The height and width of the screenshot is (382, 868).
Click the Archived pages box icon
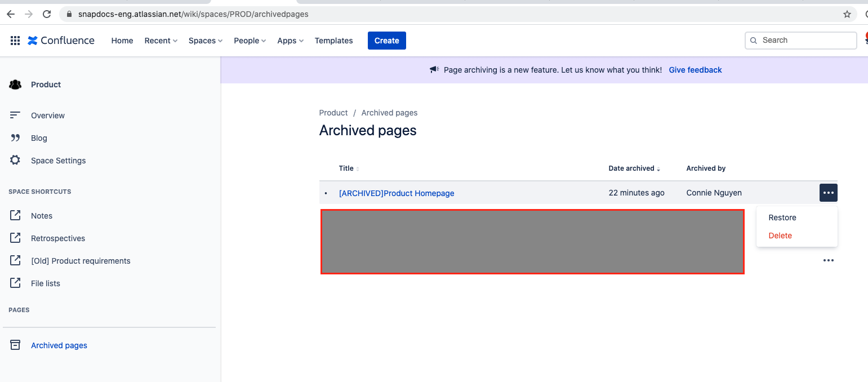[x=15, y=345]
